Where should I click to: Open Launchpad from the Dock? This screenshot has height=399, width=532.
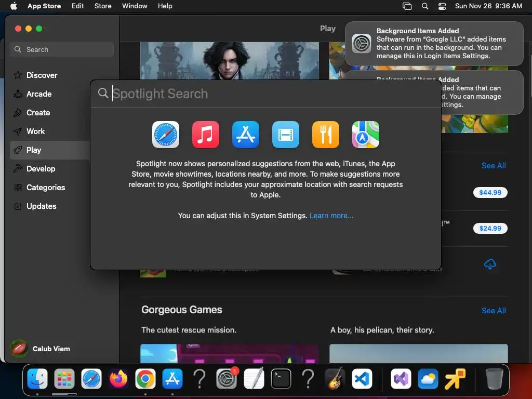click(64, 379)
